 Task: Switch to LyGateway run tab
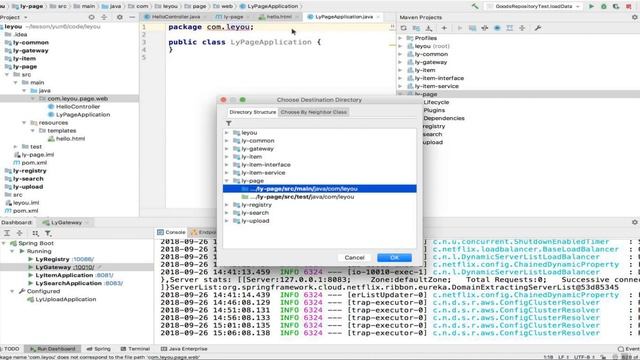(65, 222)
